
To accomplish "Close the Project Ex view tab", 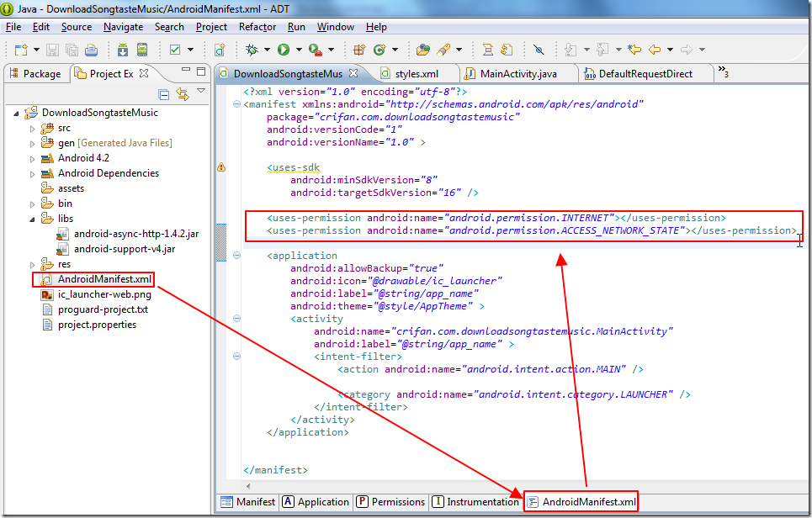I will [144, 73].
